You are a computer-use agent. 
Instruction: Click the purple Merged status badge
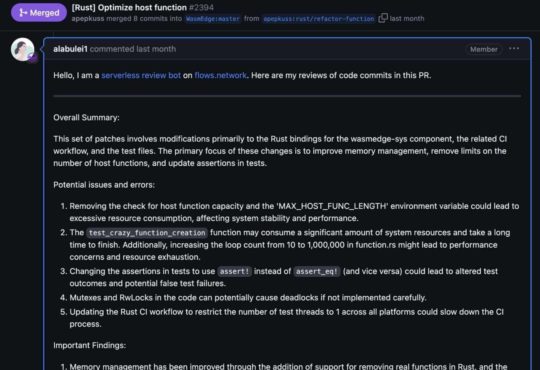pyautogui.click(x=39, y=13)
